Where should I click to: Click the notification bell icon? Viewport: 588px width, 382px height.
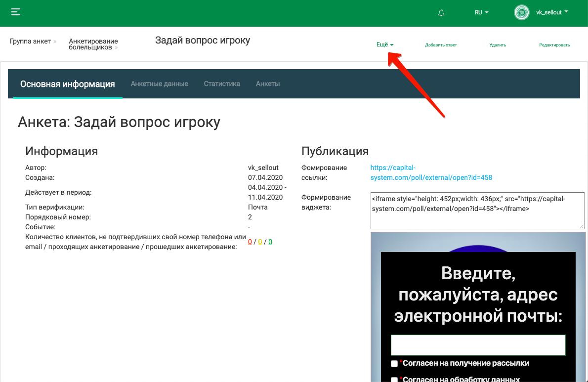[441, 13]
